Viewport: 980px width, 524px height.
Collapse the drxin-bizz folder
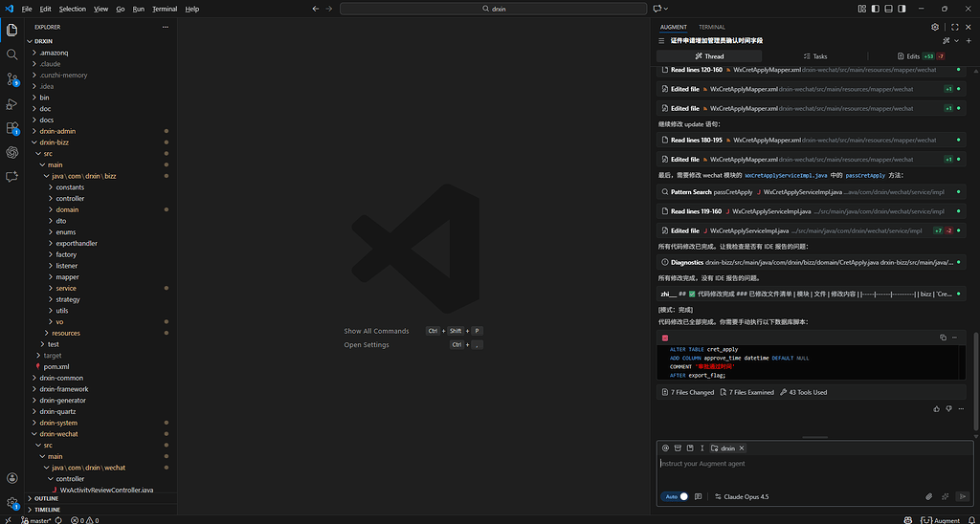(x=103, y=142)
